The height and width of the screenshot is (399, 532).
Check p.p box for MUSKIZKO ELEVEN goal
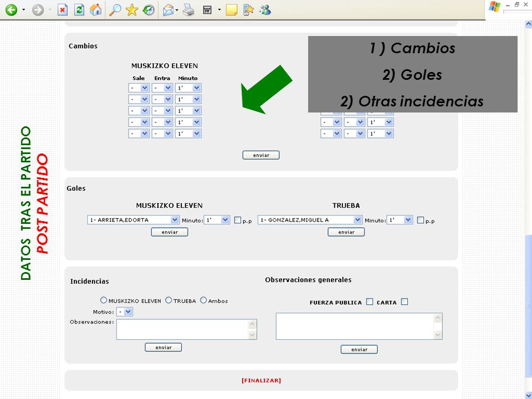238,220
